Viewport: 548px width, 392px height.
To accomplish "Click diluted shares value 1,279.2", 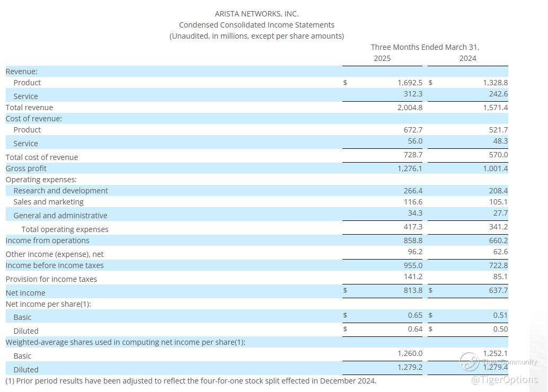I will pyautogui.click(x=410, y=367).
